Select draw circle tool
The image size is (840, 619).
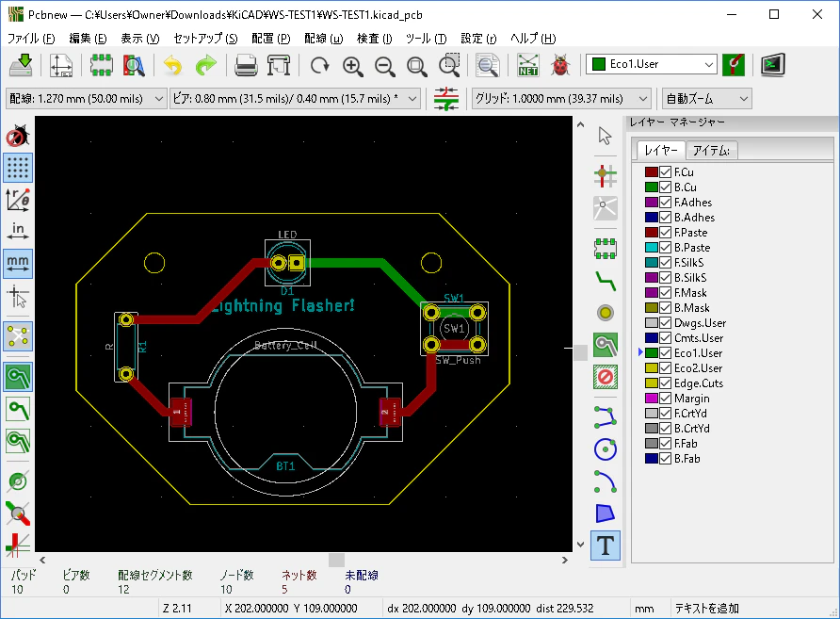tap(605, 449)
